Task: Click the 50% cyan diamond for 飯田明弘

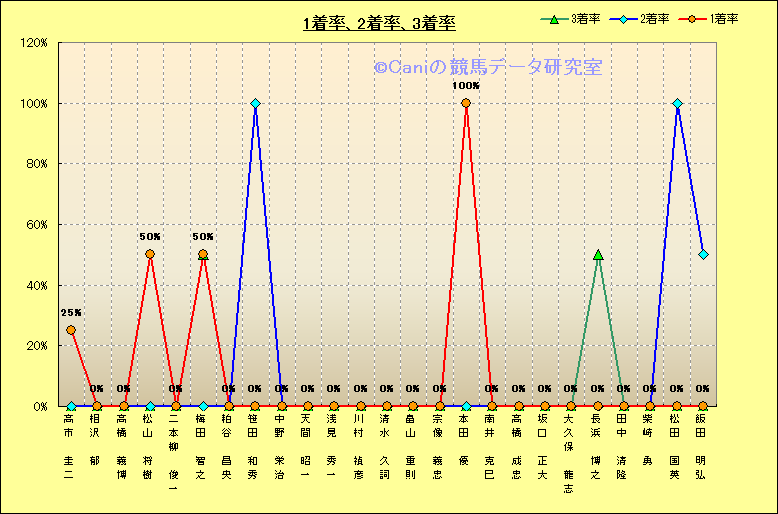Action: point(703,254)
